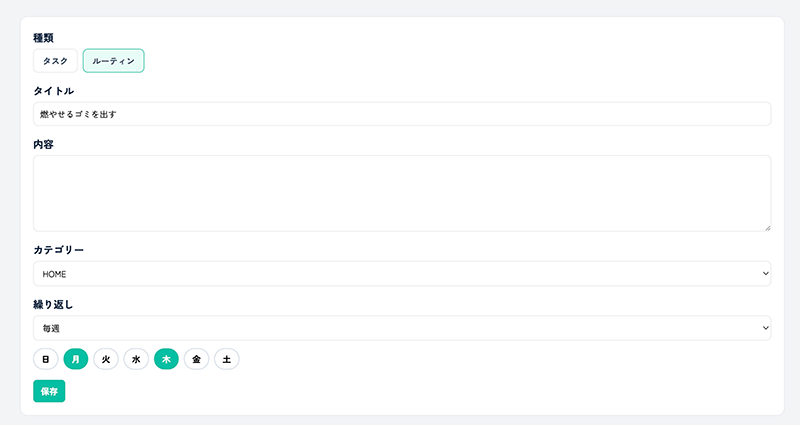The height and width of the screenshot is (425, 800).
Task: Click the chevron arrow on カテゴリー select
Action: pyautogui.click(x=766, y=273)
